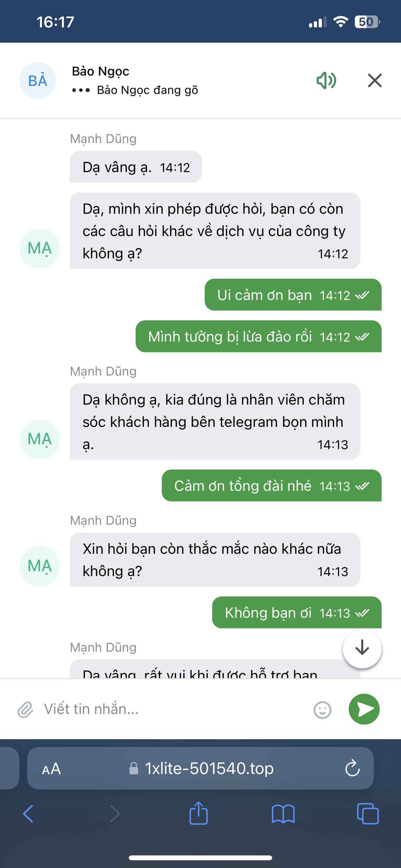The height and width of the screenshot is (868, 401).
Task: Tap the "Mình tưởng bị lừa đảo rồi" bubble
Action: [258, 336]
